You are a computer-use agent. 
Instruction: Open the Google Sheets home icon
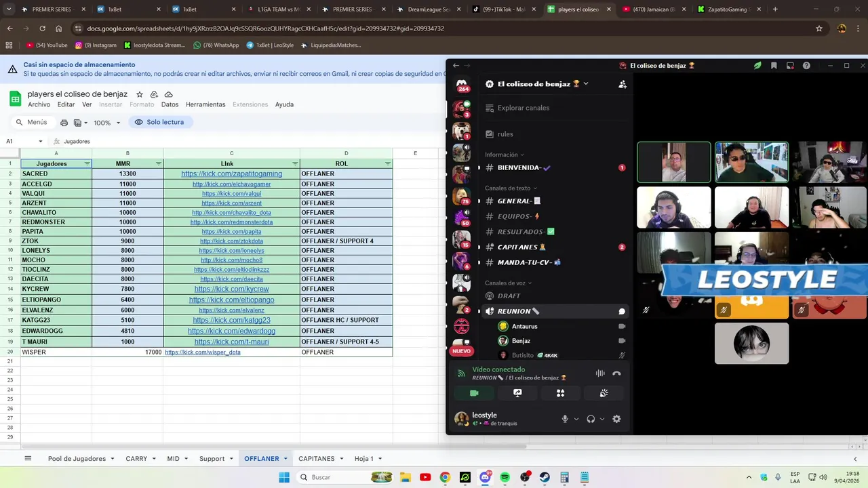(15, 99)
